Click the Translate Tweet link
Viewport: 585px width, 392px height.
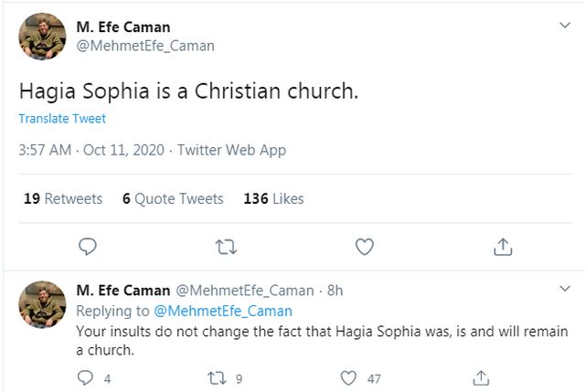click(x=62, y=119)
